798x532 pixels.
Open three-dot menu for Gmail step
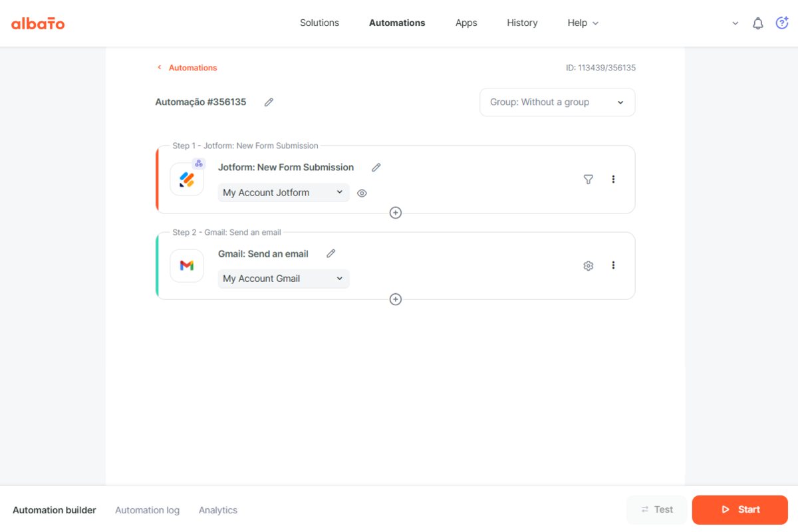(x=613, y=265)
